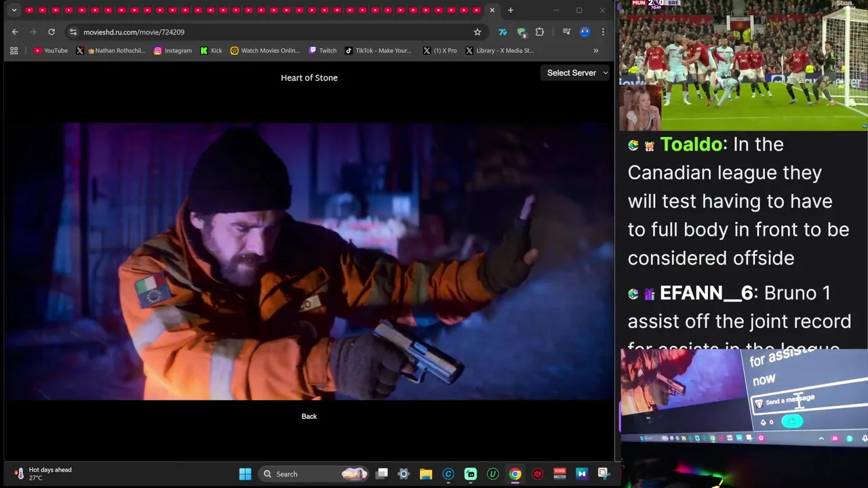Viewport: 868px width, 488px height.
Task: Open the red round app on taskbar
Action: click(x=538, y=474)
